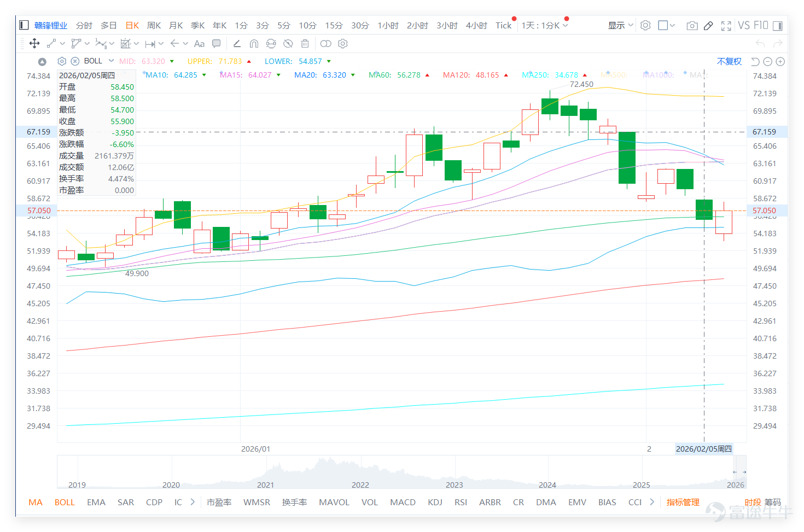
Task: Hide all drawings with eye-slash icon
Action: (x=288, y=43)
